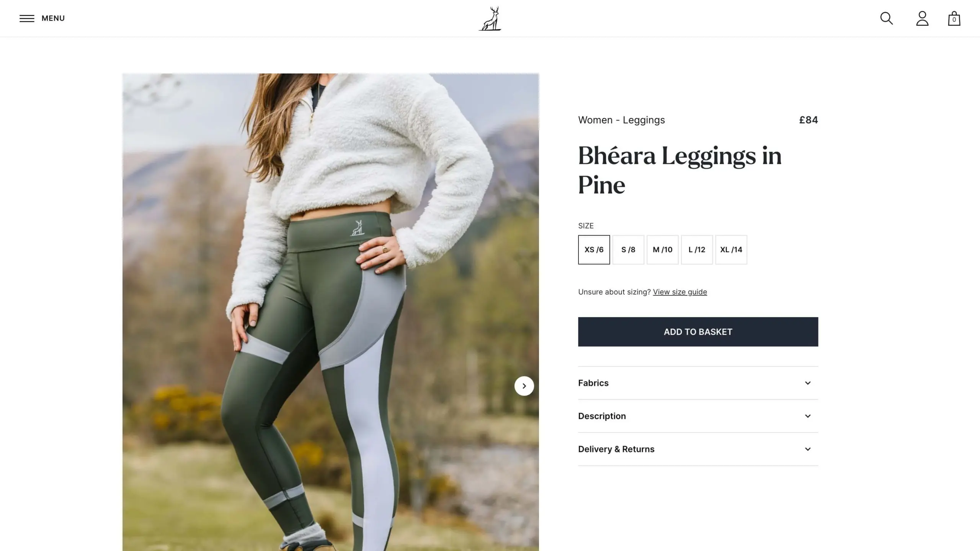
Task: Click the leggings product photo
Action: tap(331, 312)
